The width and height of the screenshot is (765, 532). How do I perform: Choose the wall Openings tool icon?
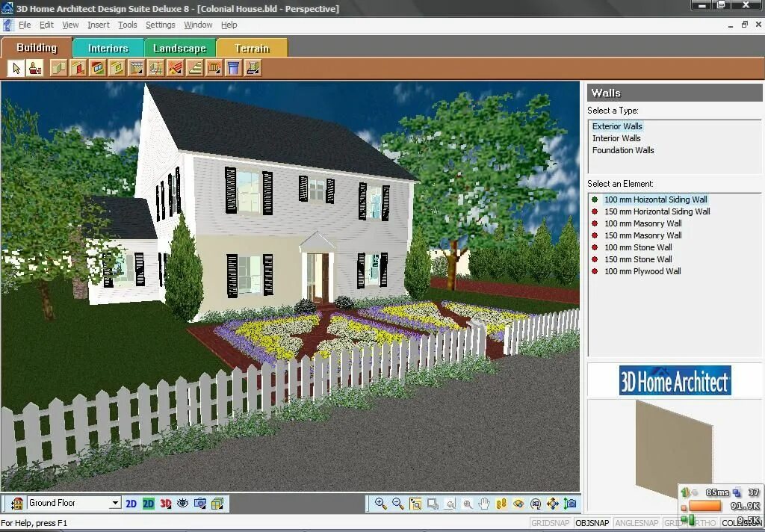click(117, 68)
